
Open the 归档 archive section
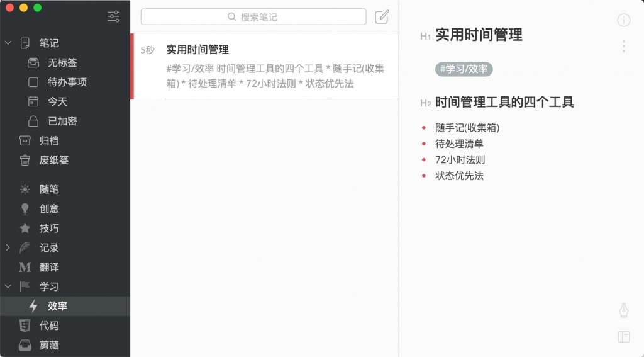click(x=49, y=140)
